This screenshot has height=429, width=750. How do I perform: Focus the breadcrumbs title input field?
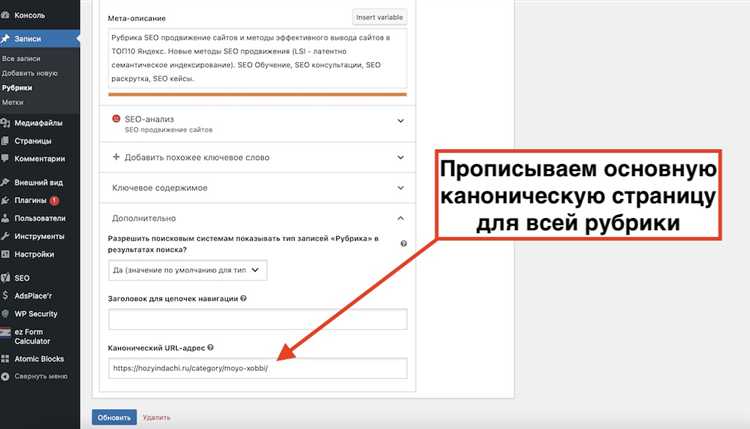[258, 319]
